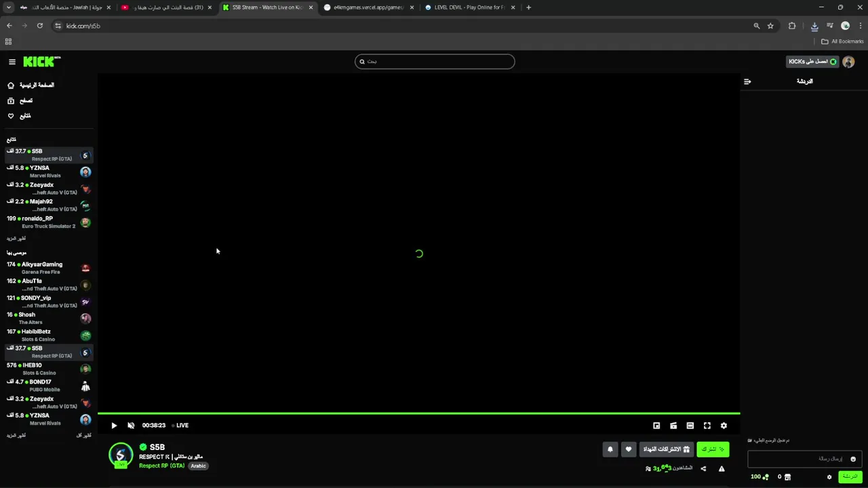
Task: Toggle theater mode in player
Action: [x=690, y=426]
